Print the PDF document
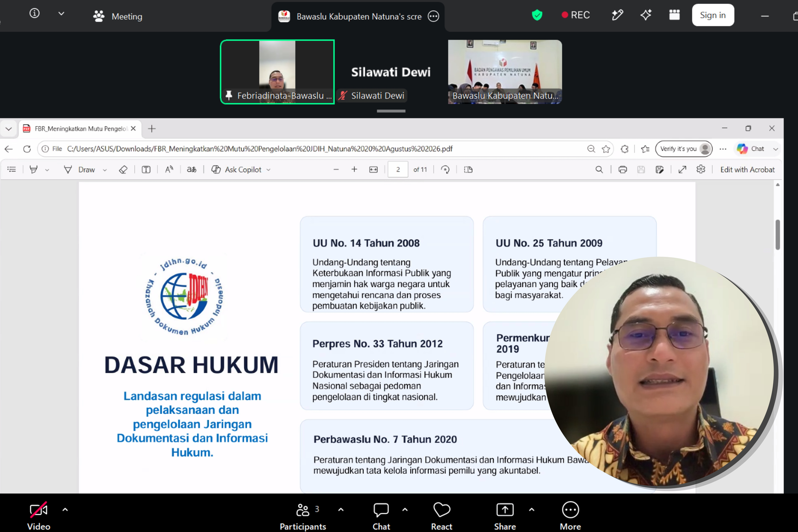Viewport: 798px width, 532px height. (623, 169)
